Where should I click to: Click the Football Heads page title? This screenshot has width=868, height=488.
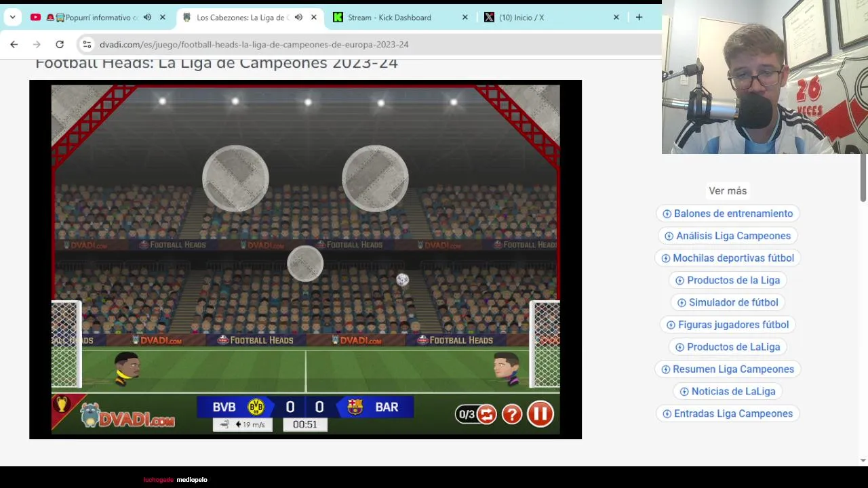[216, 63]
